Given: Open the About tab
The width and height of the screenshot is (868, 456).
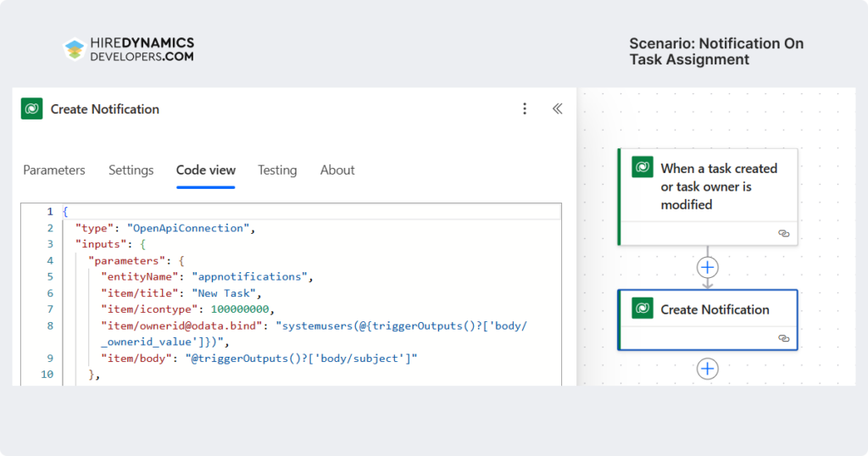Looking at the screenshot, I should click(x=337, y=170).
